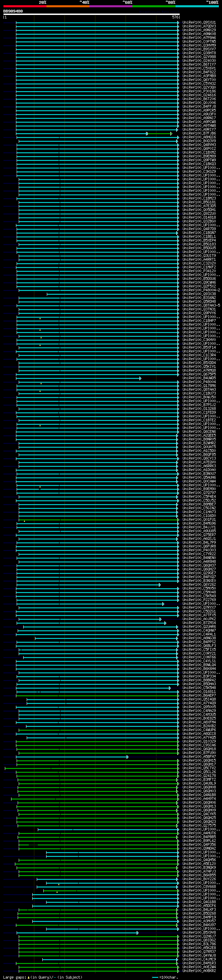Select hit UniRef100_Q2V988
The width and height of the screenshot is (222, 980).
(x=199, y=57)
